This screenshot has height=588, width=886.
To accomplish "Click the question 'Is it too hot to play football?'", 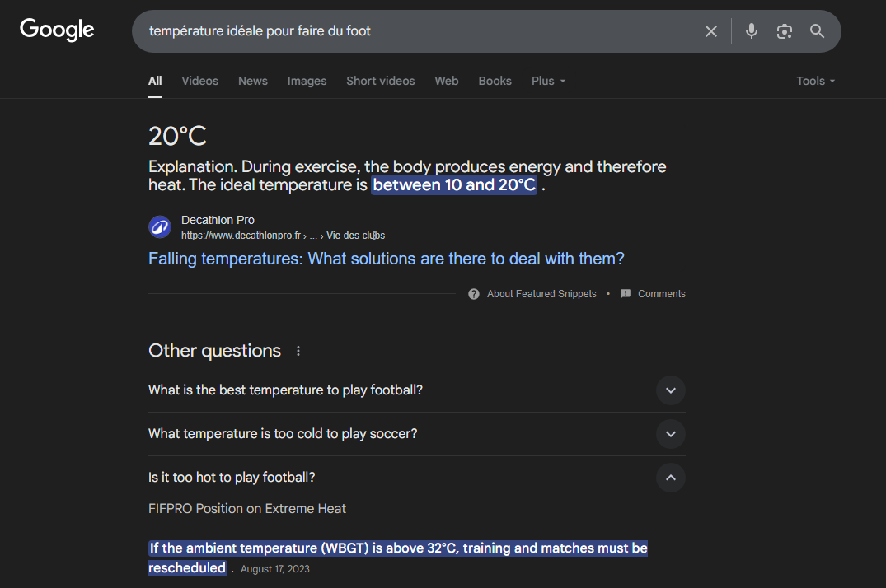I will (232, 478).
